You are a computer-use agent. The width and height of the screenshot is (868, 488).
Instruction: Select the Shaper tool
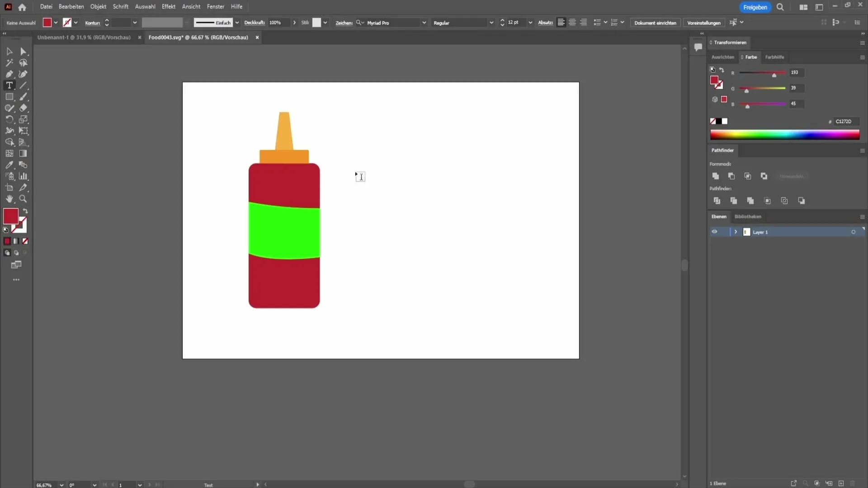(9, 108)
